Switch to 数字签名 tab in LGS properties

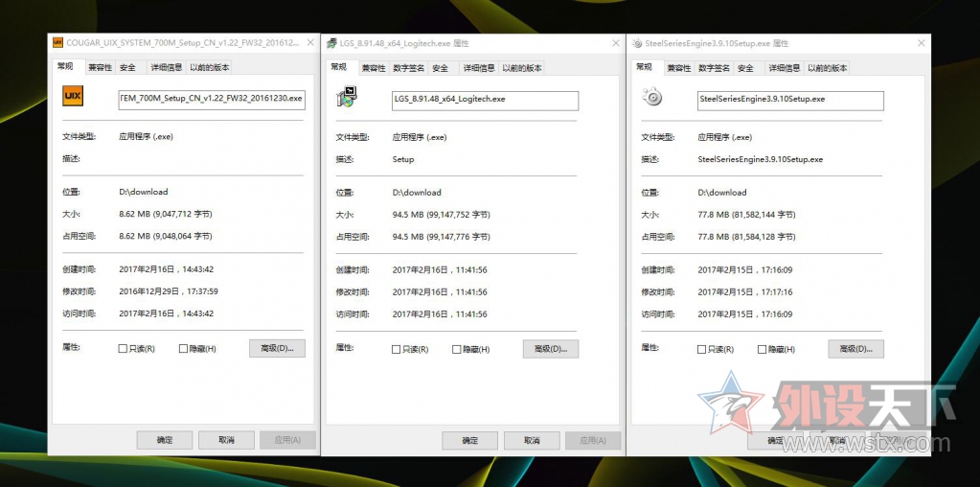pyautogui.click(x=407, y=68)
